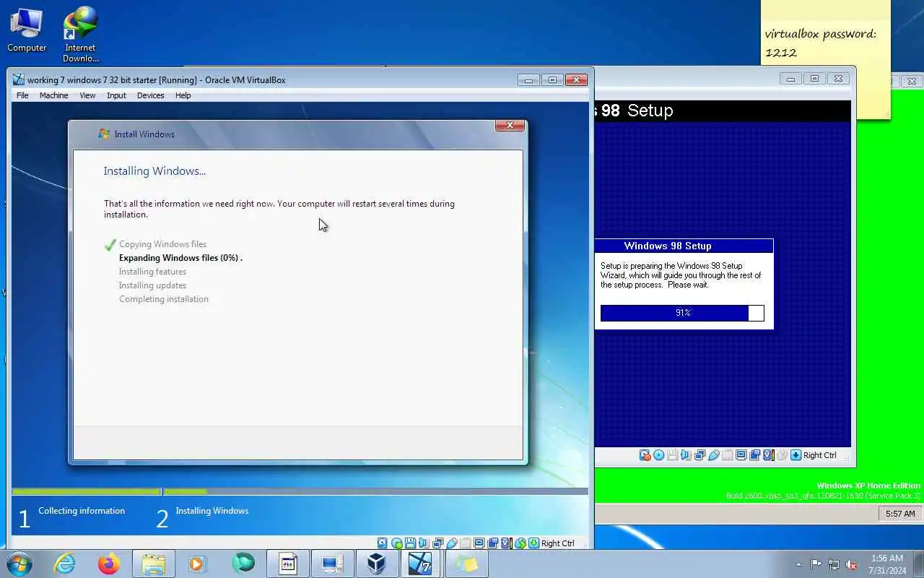Close the Install Windows dialog
Screen dimensions: 924x578
point(510,125)
